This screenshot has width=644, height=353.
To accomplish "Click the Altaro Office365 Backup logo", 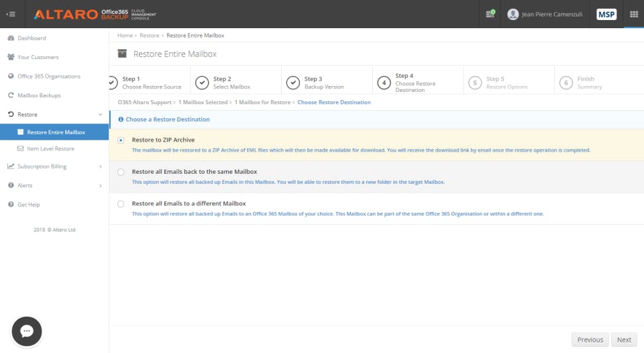I will tap(95, 14).
